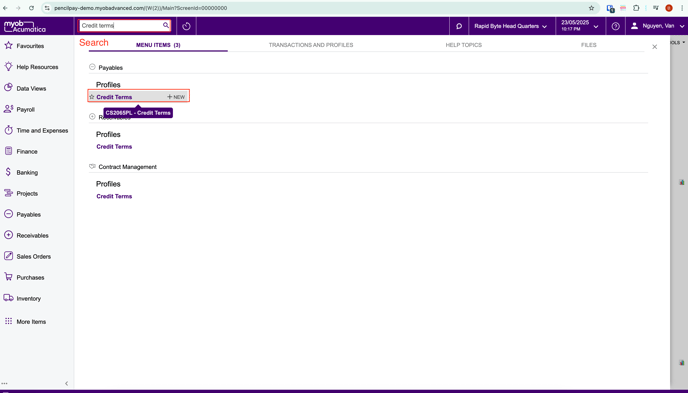Open the Inventory truck icon
The image size is (688, 393).
click(8, 298)
